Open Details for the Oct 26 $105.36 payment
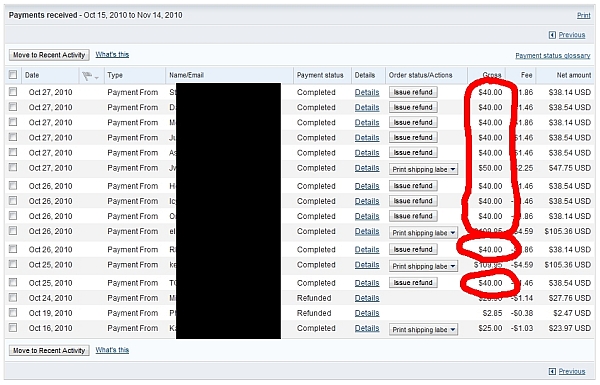Screen dimensions: 600x385 coord(367,232)
